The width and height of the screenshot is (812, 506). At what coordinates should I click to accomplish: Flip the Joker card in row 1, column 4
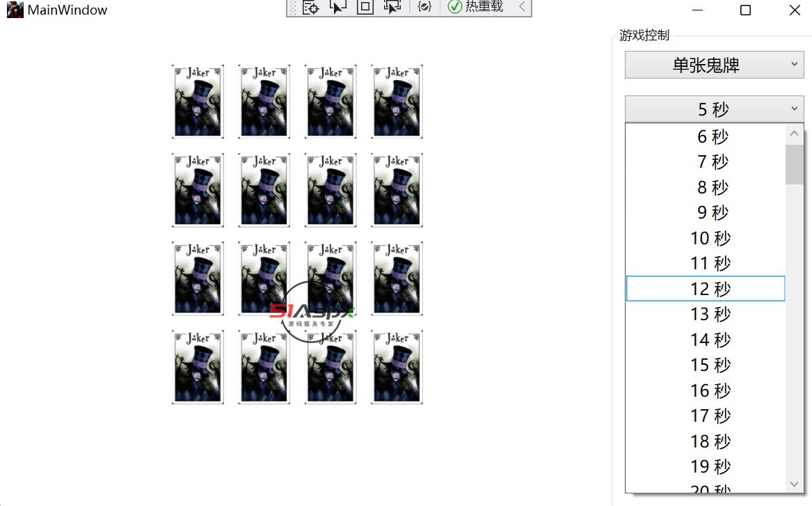[397, 102]
